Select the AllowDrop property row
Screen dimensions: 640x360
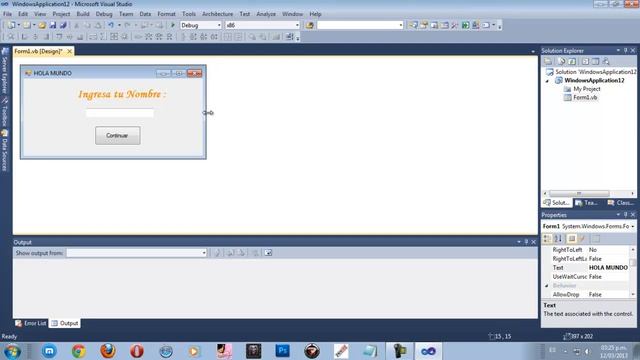tap(586, 295)
